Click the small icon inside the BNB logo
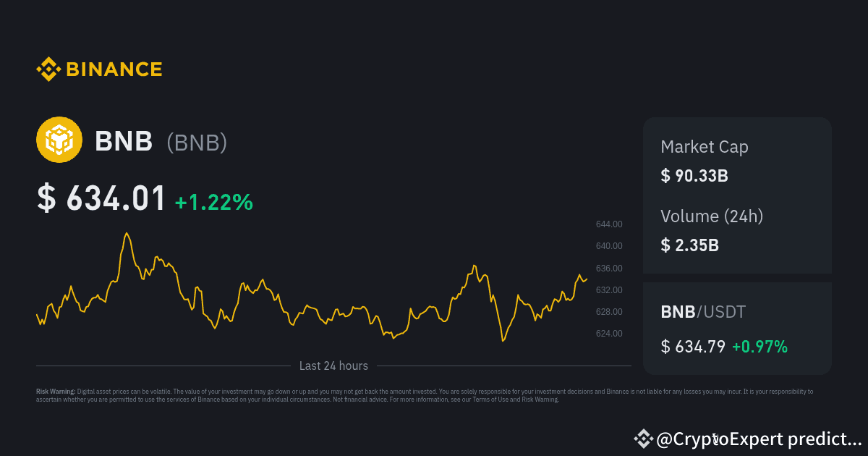The height and width of the screenshot is (456, 868). click(x=59, y=139)
